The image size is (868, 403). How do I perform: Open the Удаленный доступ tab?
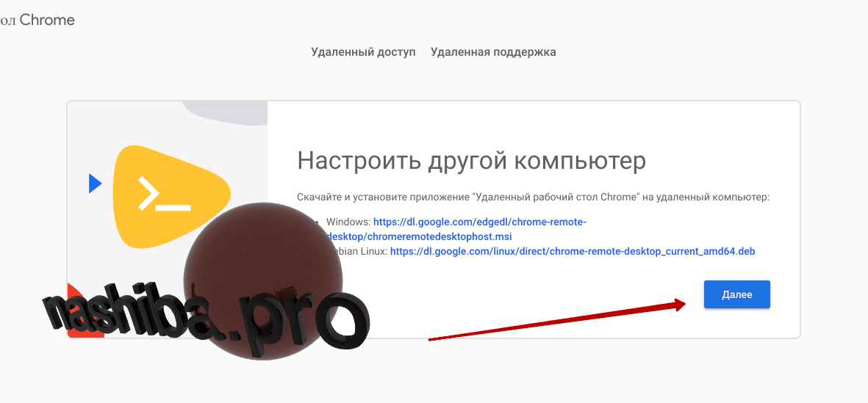(x=363, y=52)
